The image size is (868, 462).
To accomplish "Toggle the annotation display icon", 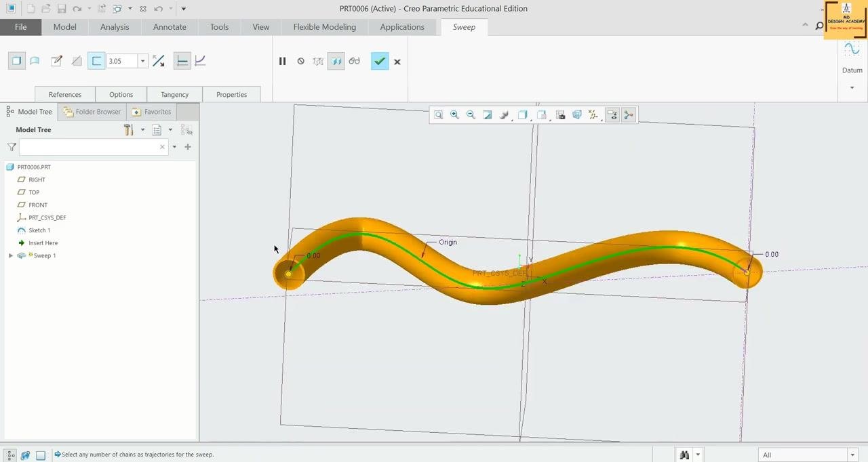I will point(612,115).
